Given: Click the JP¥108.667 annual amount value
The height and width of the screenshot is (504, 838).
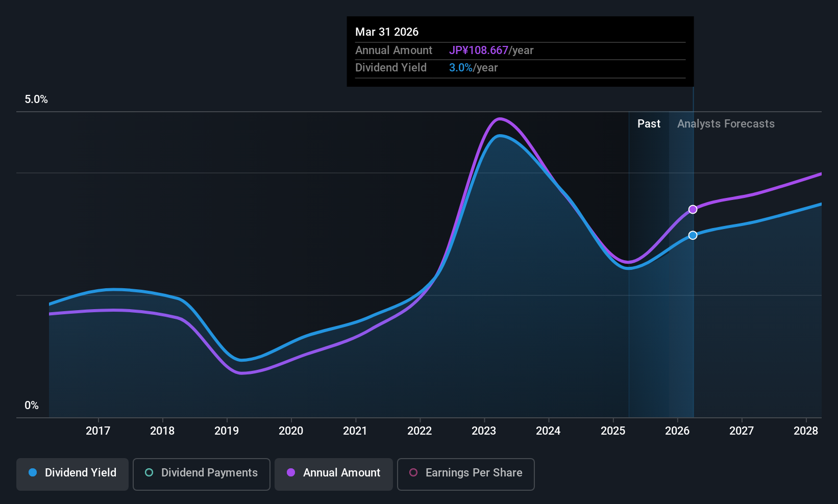Looking at the screenshot, I should (x=479, y=51).
